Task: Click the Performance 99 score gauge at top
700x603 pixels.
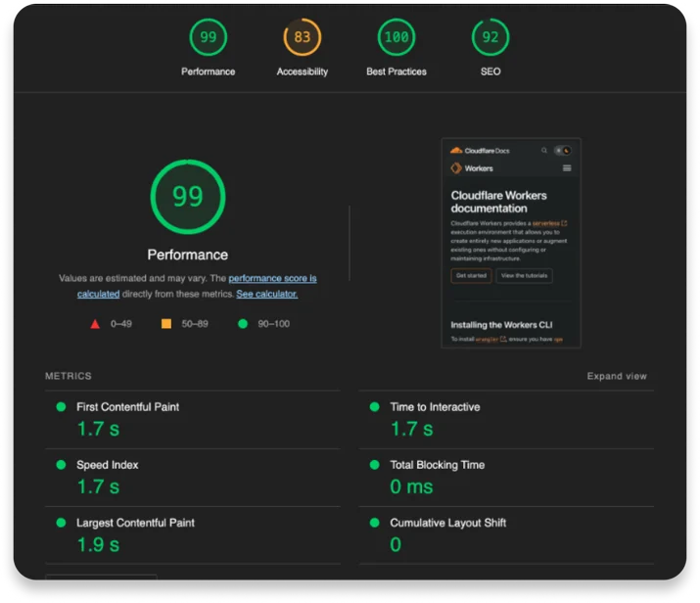Action: coord(208,37)
